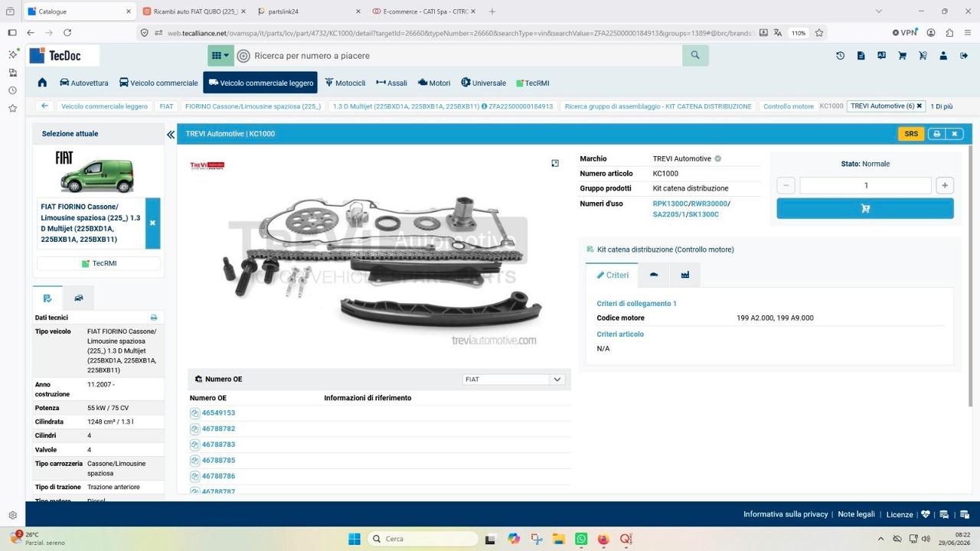980x551 pixels.
Task: Click the TecRMI button under vehicle
Action: click(x=99, y=263)
